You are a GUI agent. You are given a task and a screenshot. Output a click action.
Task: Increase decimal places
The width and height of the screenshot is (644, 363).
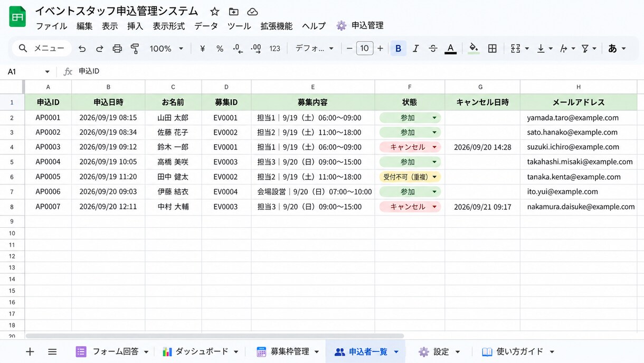coord(256,49)
